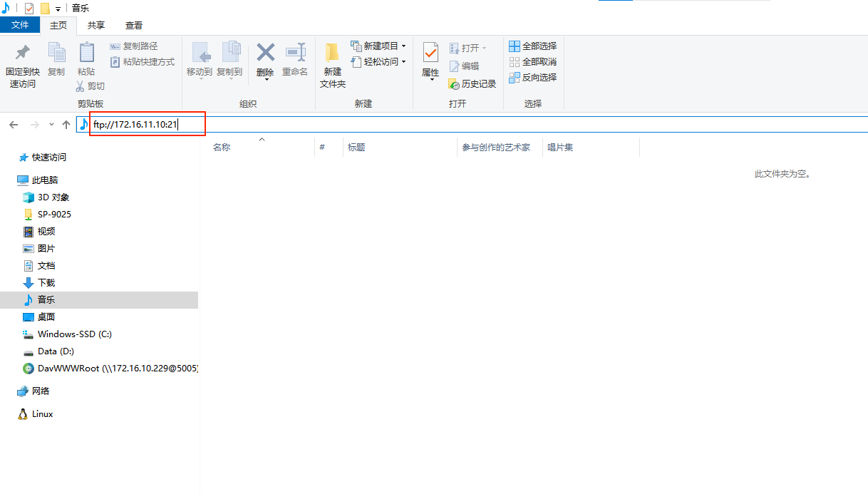This screenshot has width=868, height=494.
Task: Switch to the Share (共享) tab
Action: (x=96, y=25)
